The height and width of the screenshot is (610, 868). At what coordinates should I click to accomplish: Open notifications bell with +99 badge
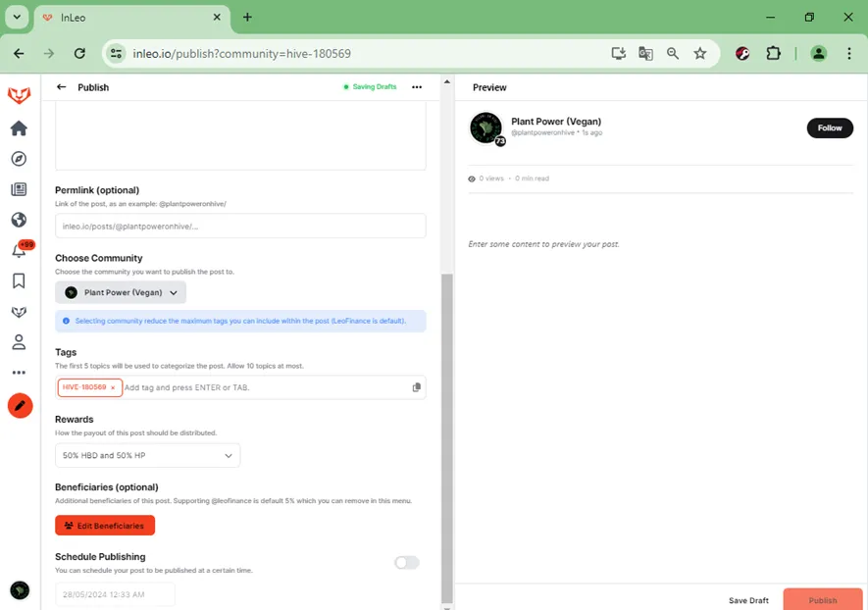pyautogui.click(x=20, y=250)
